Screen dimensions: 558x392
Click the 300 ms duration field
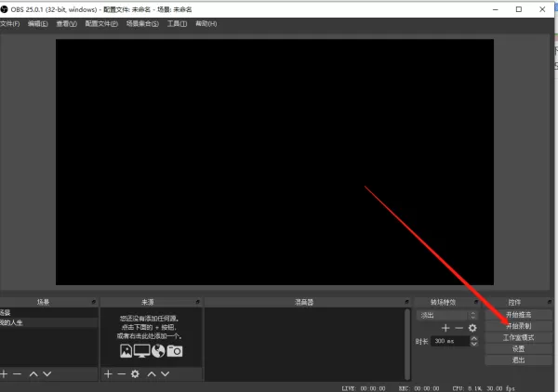[450, 341]
